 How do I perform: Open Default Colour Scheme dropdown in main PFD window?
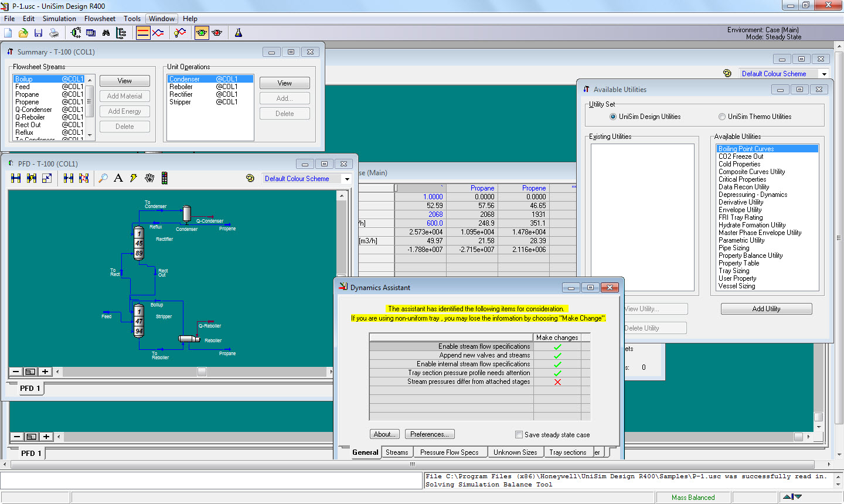[x=824, y=74]
